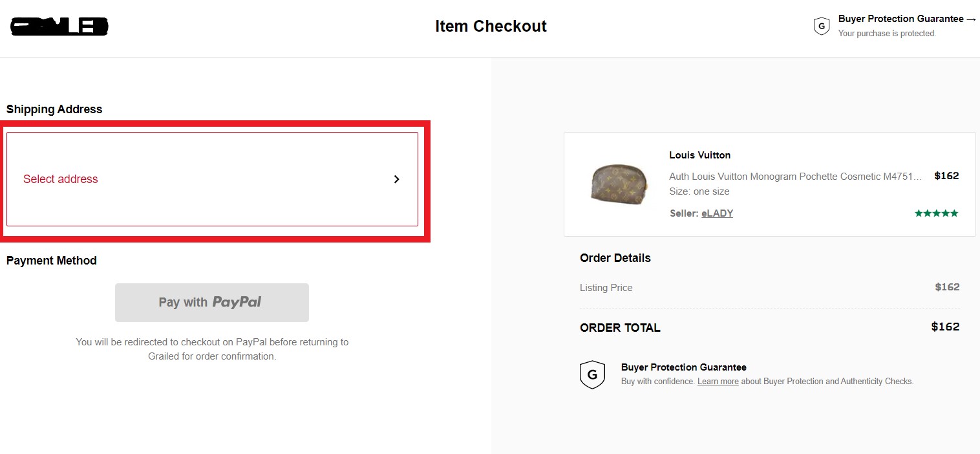The image size is (980, 454).
Task: Click the Item Checkout page title
Action: coord(491,26)
